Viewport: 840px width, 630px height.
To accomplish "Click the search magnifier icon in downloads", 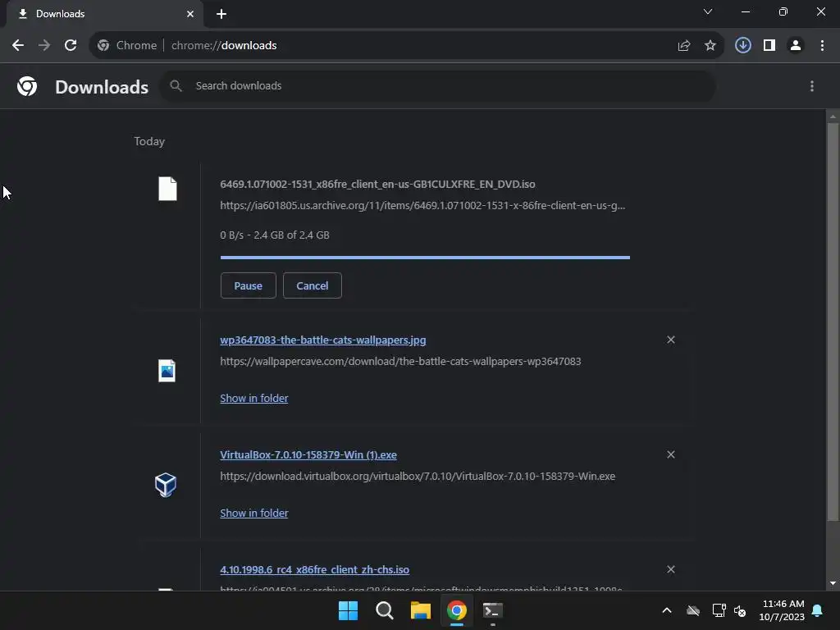I will [x=176, y=85].
